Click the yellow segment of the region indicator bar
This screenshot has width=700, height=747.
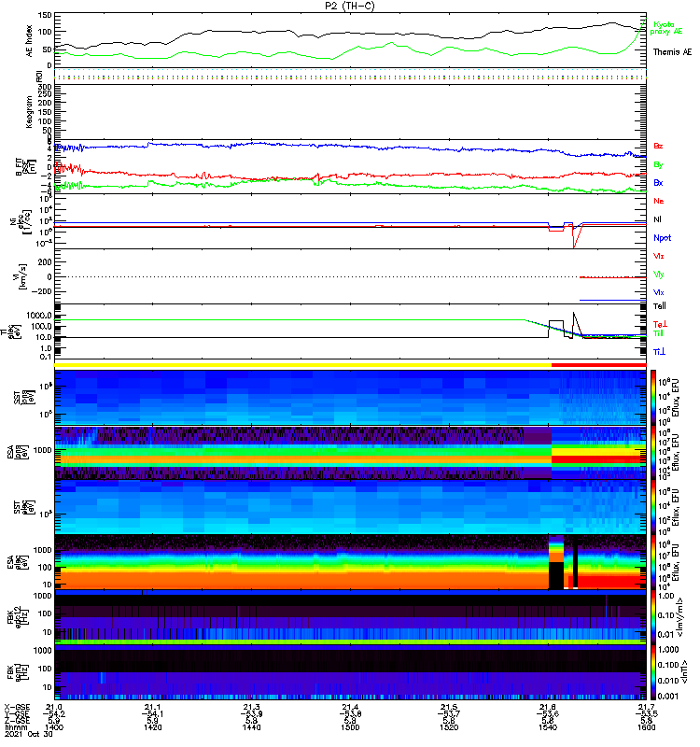click(x=302, y=365)
